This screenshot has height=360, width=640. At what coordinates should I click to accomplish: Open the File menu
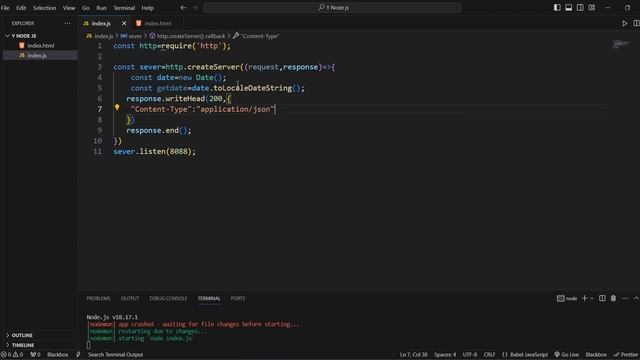[5, 8]
